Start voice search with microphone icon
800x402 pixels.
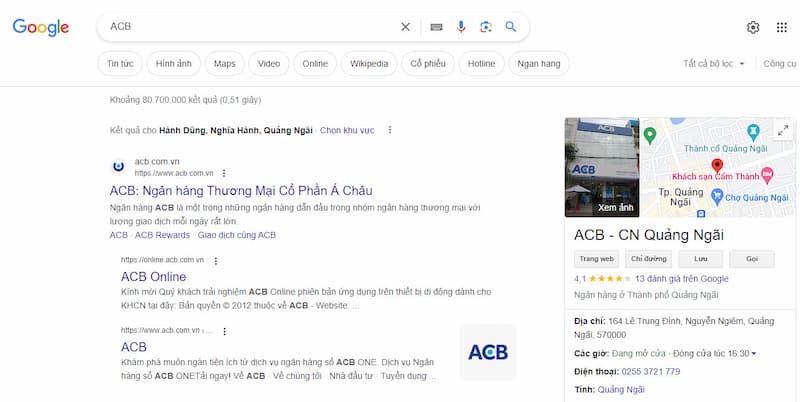point(461,27)
